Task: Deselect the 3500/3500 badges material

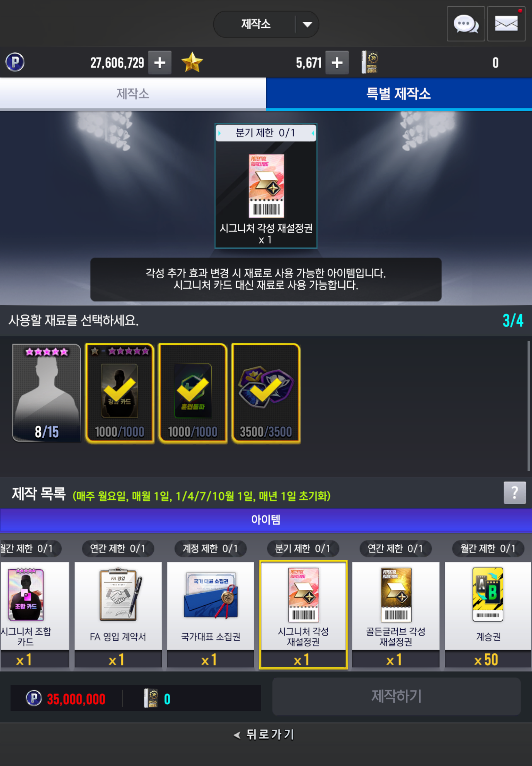Action: [266, 393]
